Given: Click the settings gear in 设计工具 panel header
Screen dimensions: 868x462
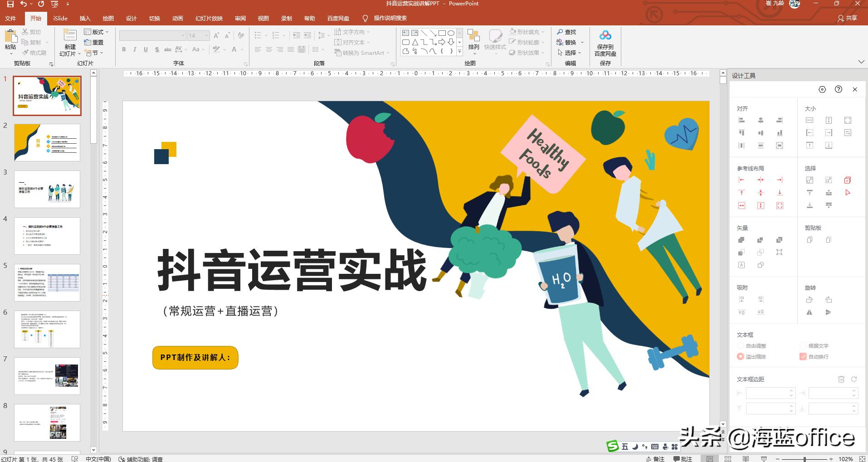Looking at the screenshot, I should [x=823, y=89].
